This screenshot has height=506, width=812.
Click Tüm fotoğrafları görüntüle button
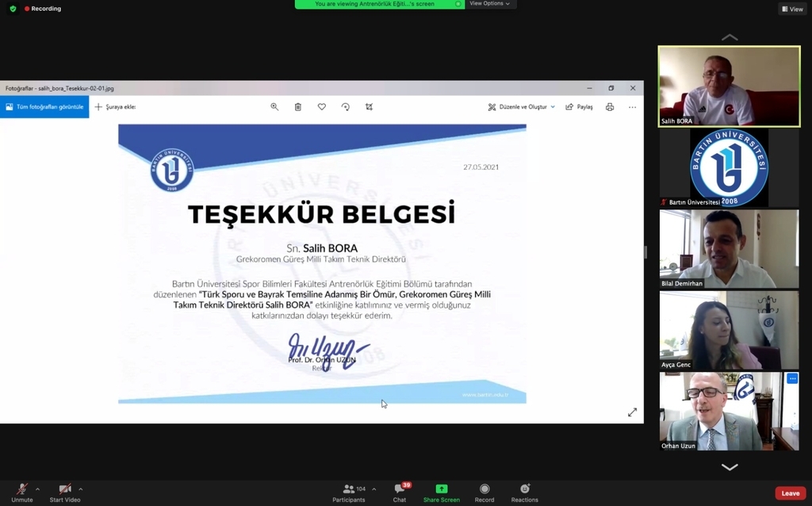44,107
